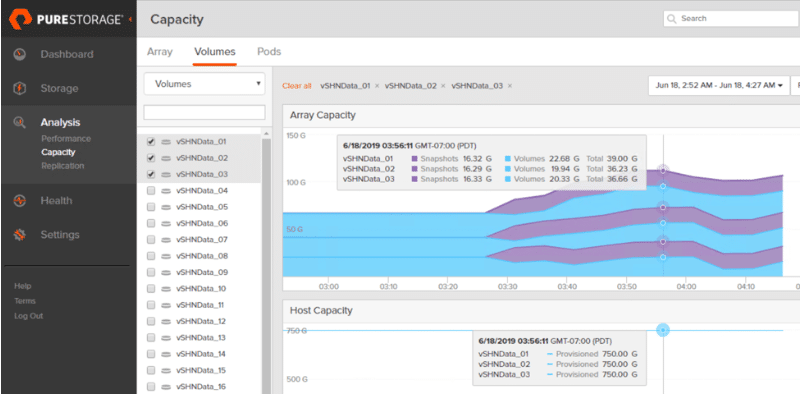
Task: Remove vSHNData_03 filter chip using its x
Action: pyautogui.click(x=510, y=86)
